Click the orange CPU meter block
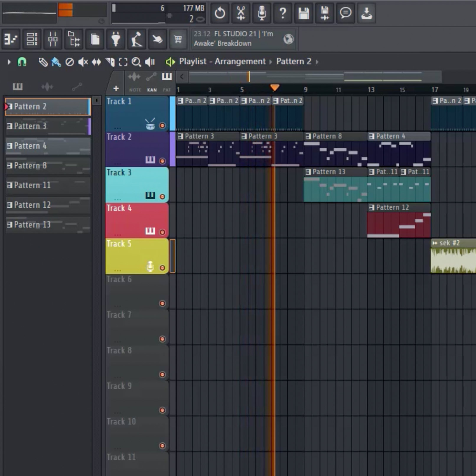Image resolution: width=476 pixels, height=476 pixels. click(66, 10)
